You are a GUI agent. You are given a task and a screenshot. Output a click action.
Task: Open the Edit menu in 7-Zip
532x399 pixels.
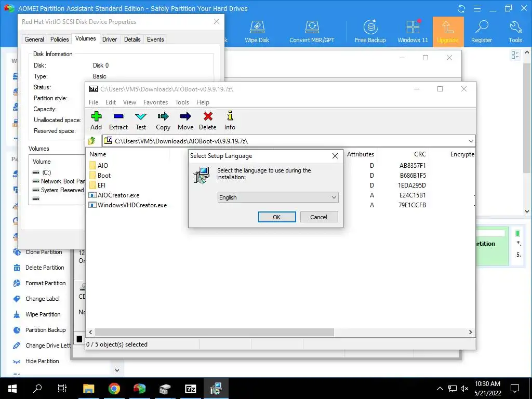tap(111, 102)
